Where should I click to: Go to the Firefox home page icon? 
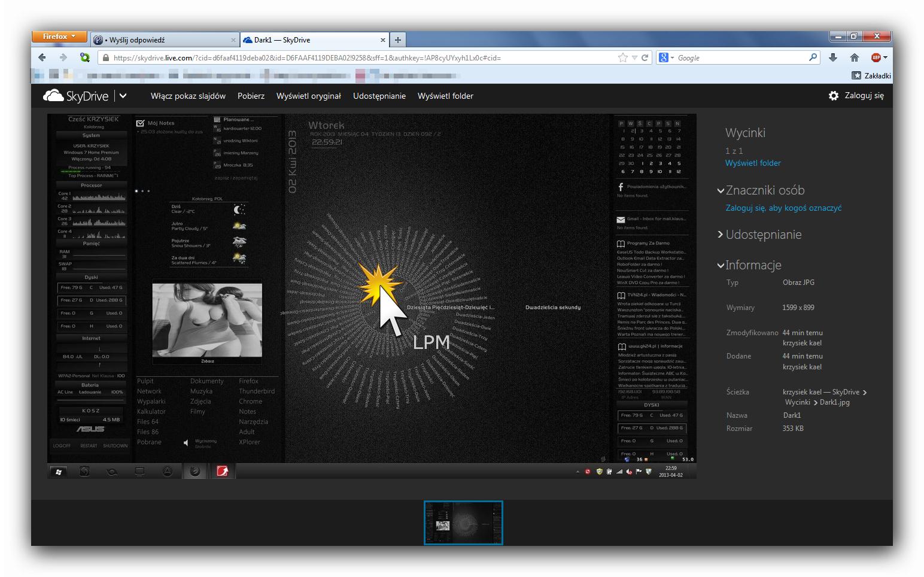(854, 57)
